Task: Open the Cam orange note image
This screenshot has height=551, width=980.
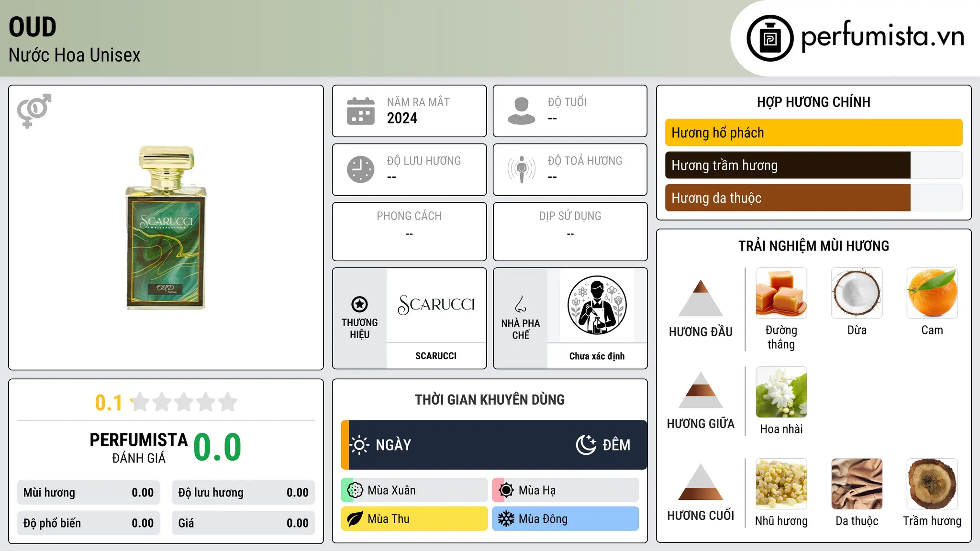Action: [932, 293]
